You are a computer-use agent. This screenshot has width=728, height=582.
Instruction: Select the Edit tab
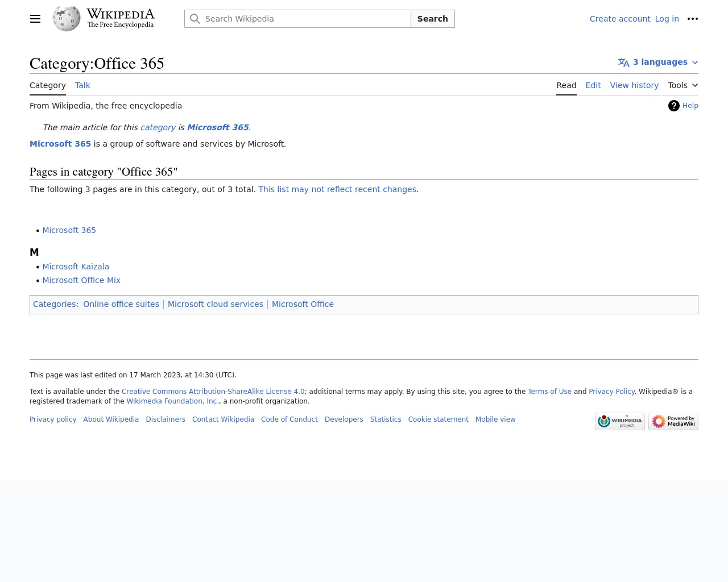(x=593, y=85)
